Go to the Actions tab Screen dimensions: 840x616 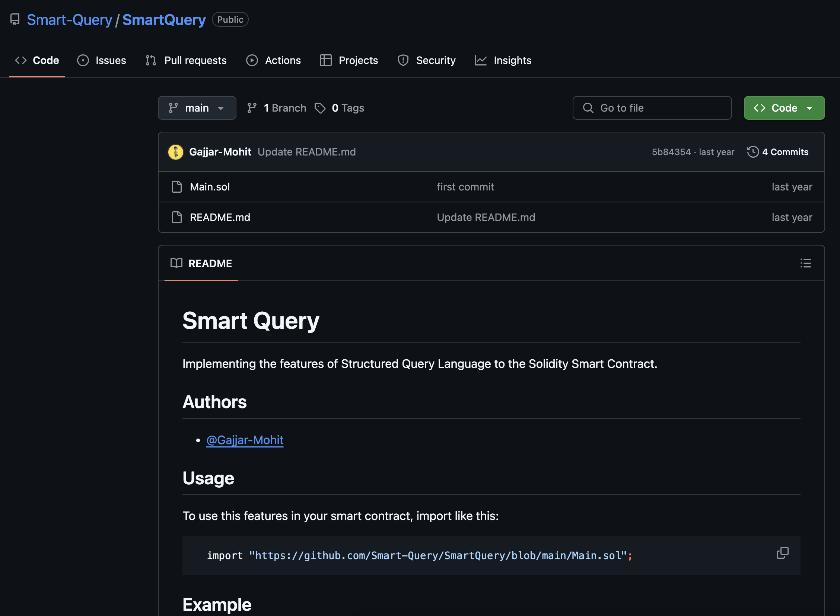pyautogui.click(x=273, y=60)
